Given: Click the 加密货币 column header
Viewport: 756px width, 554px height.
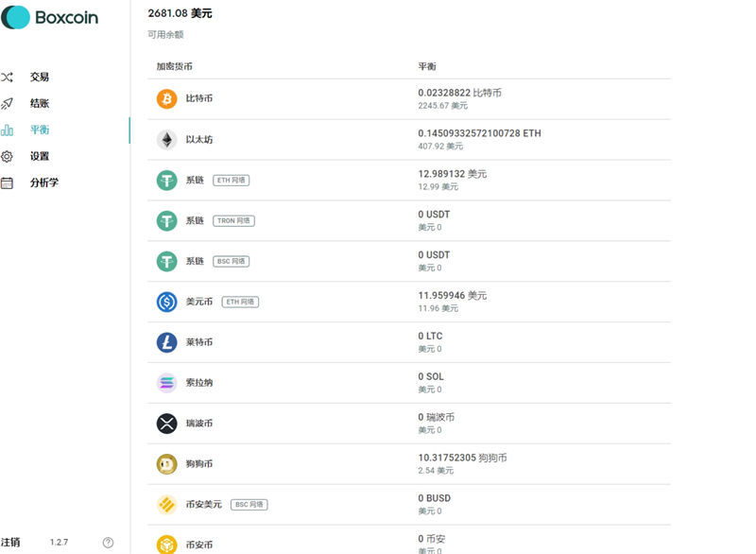Looking at the screenshot, I should [x=174, y=66].
